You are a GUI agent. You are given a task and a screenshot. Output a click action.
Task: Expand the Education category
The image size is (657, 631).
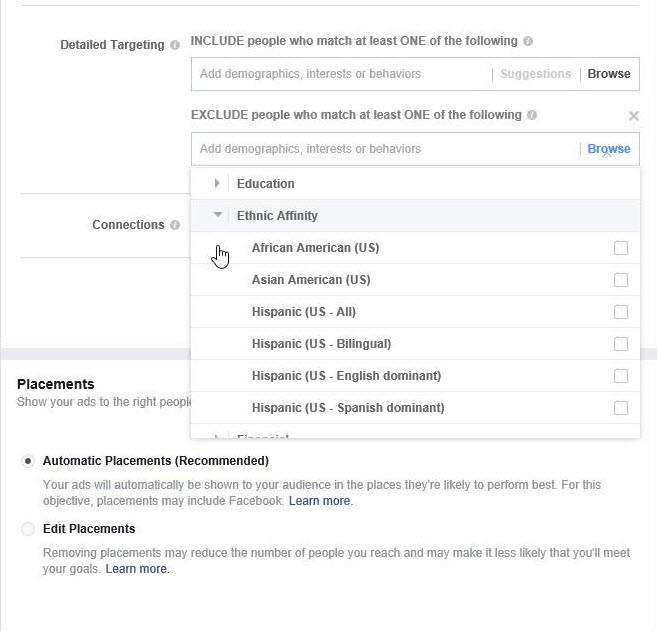point(217,184)
